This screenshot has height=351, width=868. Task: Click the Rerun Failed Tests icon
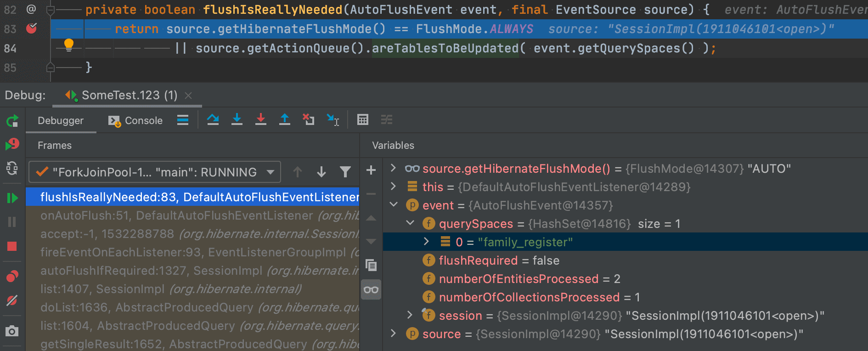coord(12,145)
